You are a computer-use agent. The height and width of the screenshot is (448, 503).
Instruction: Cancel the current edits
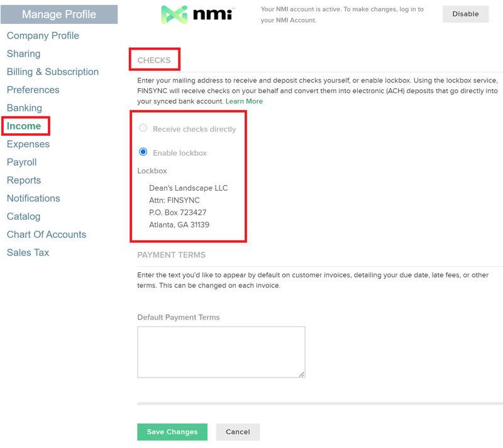(238, 432)
